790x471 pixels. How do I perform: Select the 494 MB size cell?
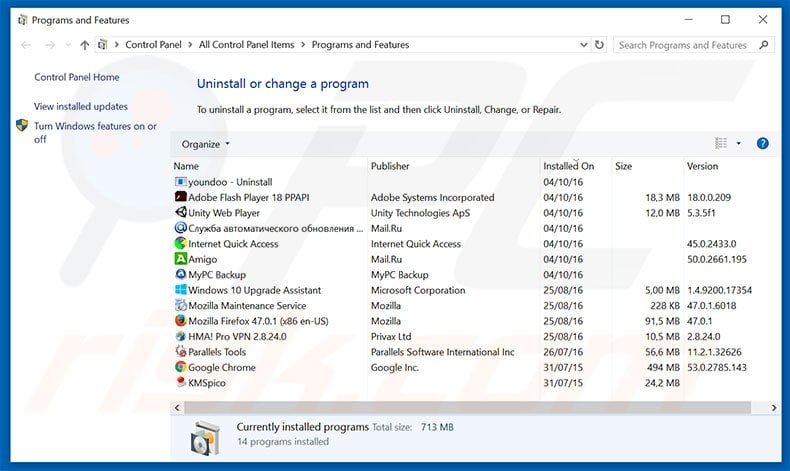tap(663, 368)
